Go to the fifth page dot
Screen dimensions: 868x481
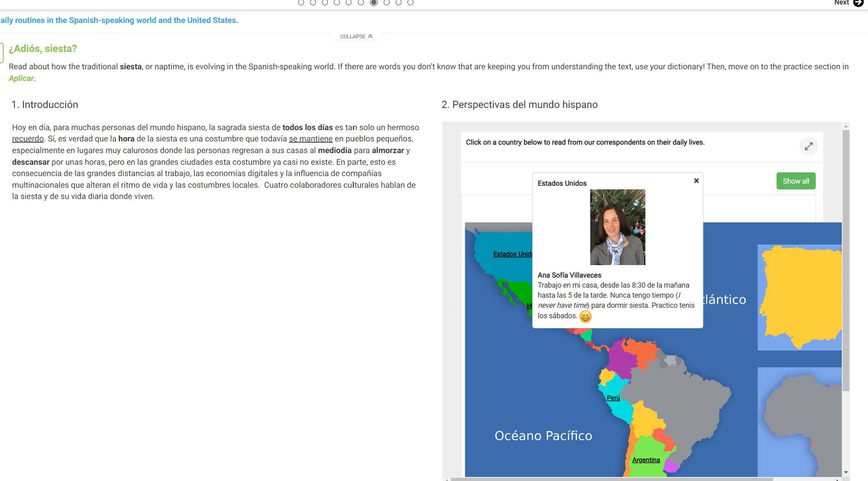(x=349, y=2)
